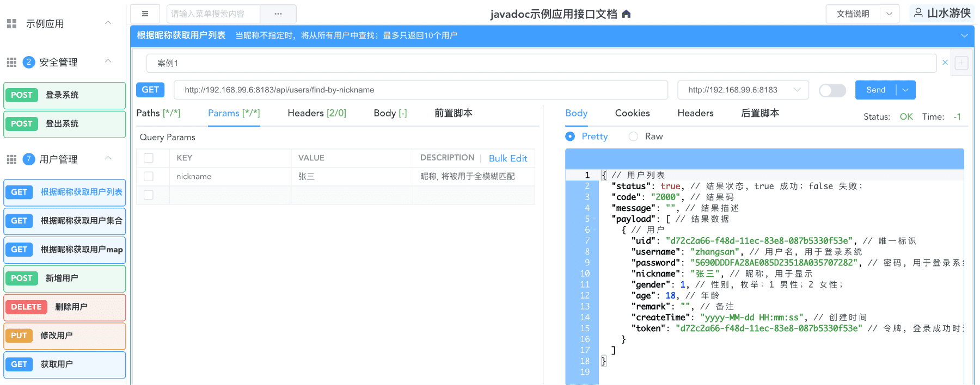This screenshot has width=980, height=385.
Task: Click the home icon beside the title
Action: [x=626, y=14]
